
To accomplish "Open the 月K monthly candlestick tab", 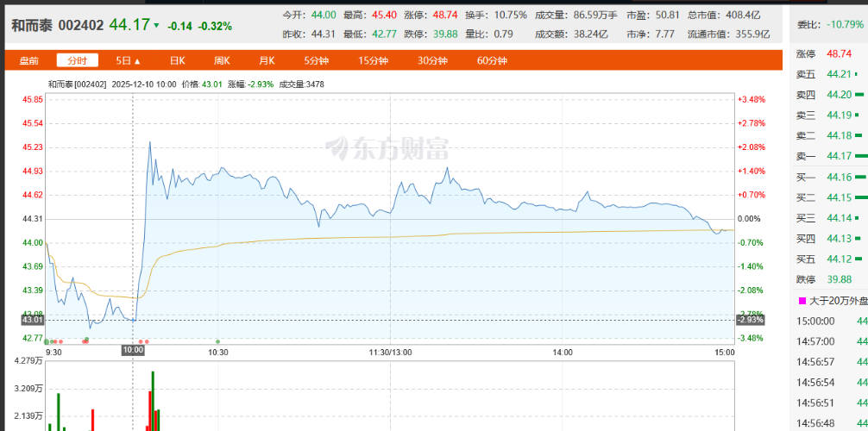I will pos(267,61).
